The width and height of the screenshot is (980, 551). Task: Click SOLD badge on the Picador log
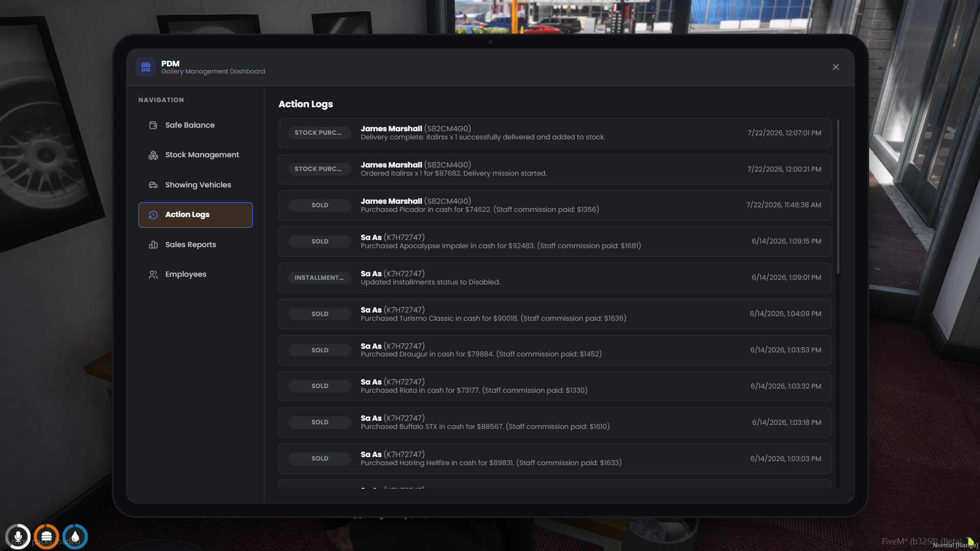[319, 205]
